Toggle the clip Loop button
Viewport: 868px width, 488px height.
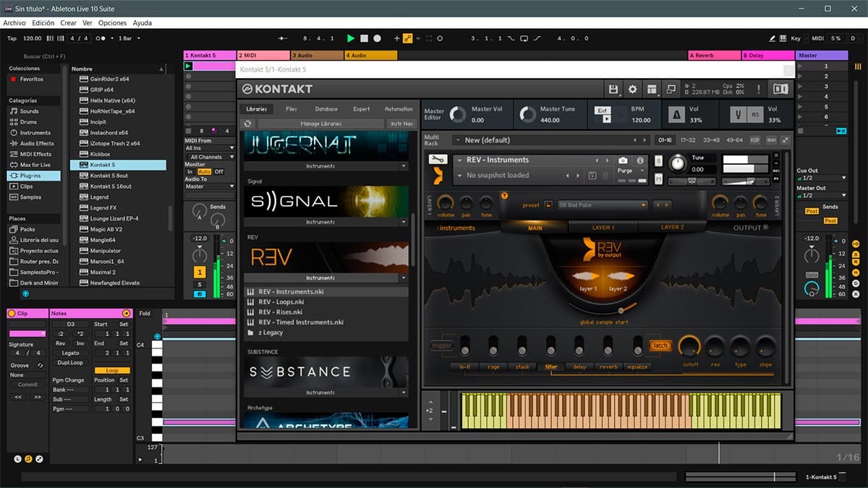pyautogui.click(x=111, y=371)
